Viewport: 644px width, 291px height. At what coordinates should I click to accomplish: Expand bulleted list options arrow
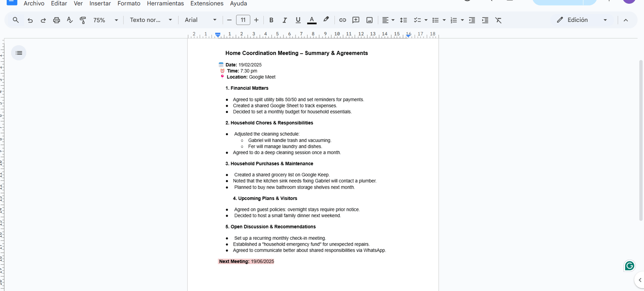pyautogui.click(x=444, y=20)
